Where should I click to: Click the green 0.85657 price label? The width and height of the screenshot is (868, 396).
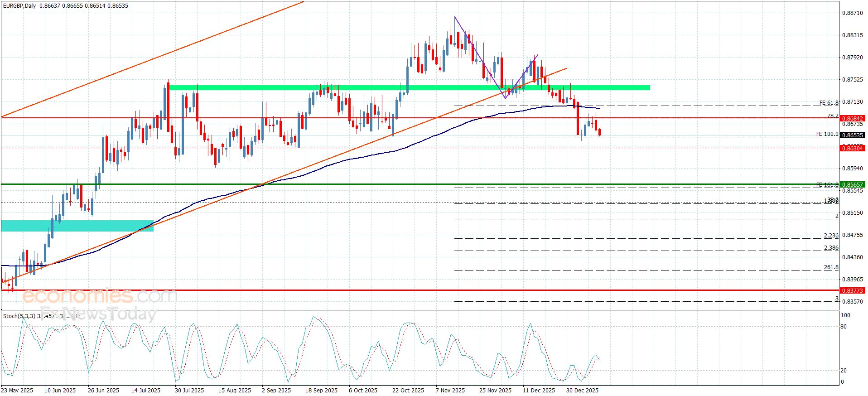pos(852,184)
